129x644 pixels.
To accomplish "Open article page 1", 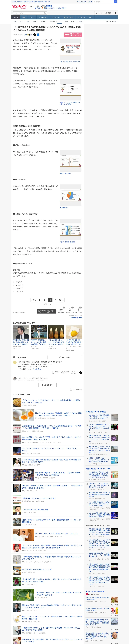I will [39, 300].
